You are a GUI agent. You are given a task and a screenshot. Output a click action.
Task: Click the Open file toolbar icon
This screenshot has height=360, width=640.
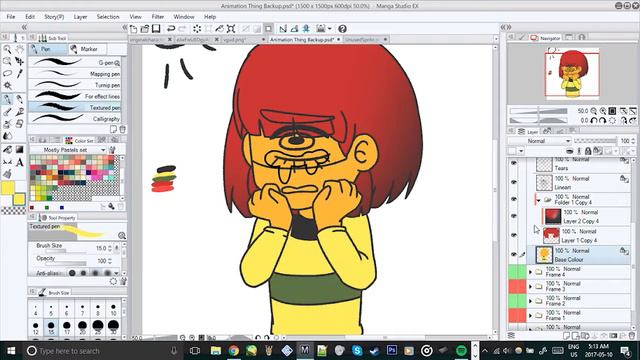point(144,29)
